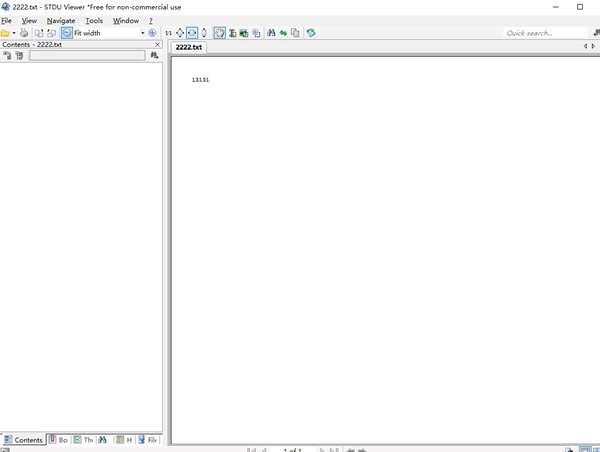Open the Tools menu

(x=94, y=20)
